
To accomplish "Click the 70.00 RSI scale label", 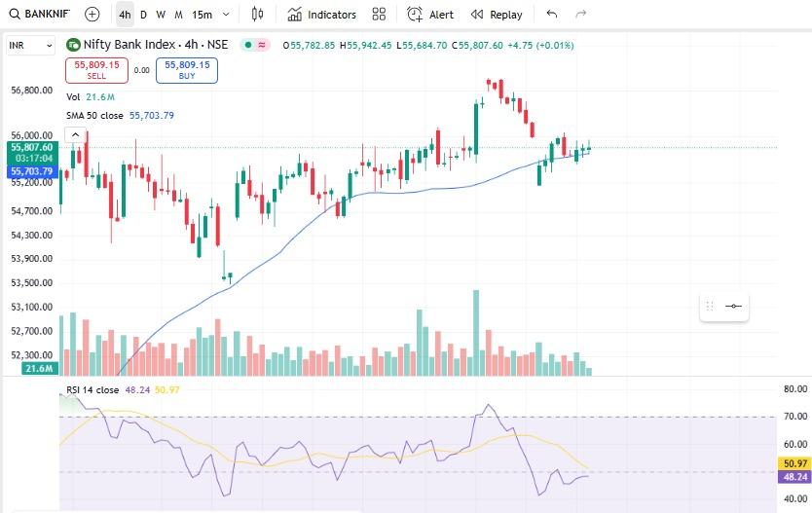I will coord(794,417).
